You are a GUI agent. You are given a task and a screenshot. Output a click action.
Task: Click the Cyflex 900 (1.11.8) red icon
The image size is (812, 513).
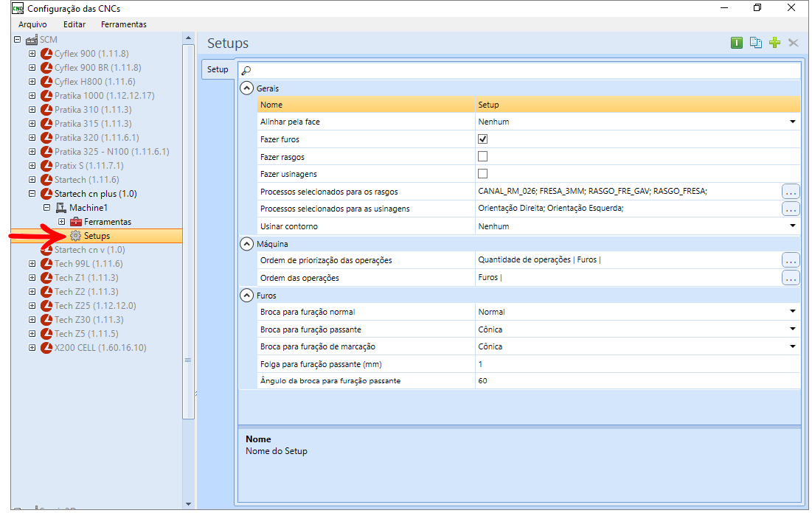pyautogui.click(x=46, y=54)
